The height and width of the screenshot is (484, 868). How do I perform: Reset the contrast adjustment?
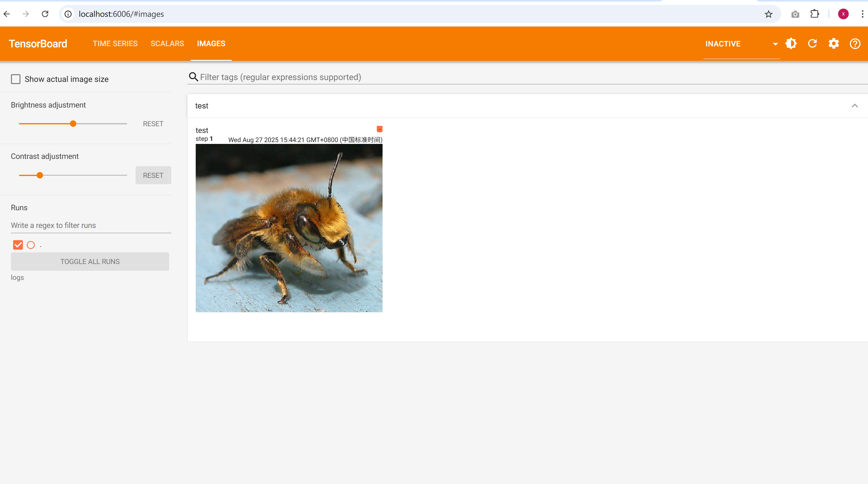[153, 175]
